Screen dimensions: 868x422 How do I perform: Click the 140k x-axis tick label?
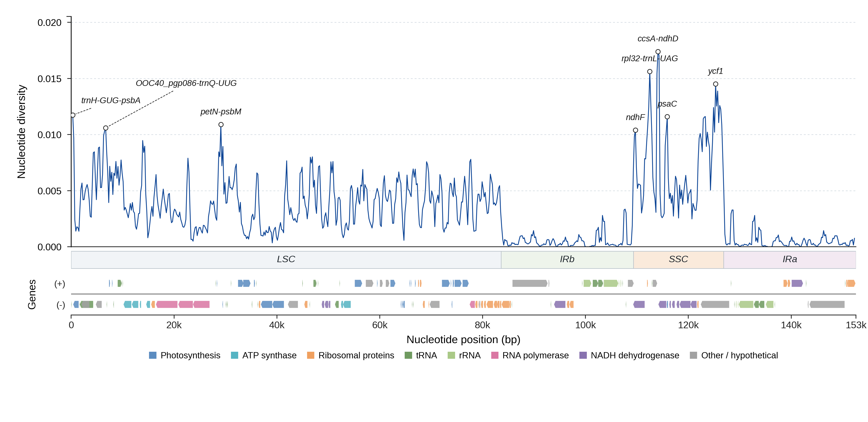pos(791,325)
